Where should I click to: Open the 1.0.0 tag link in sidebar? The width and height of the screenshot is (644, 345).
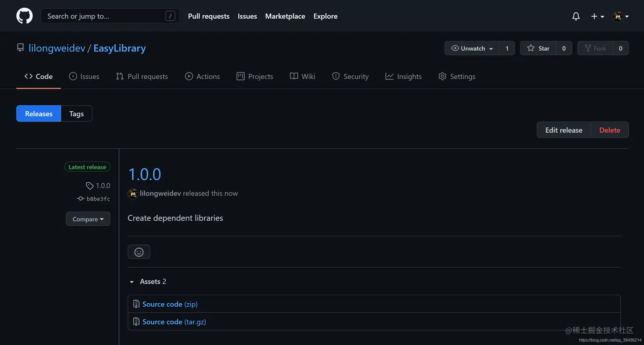pos(98,186)
